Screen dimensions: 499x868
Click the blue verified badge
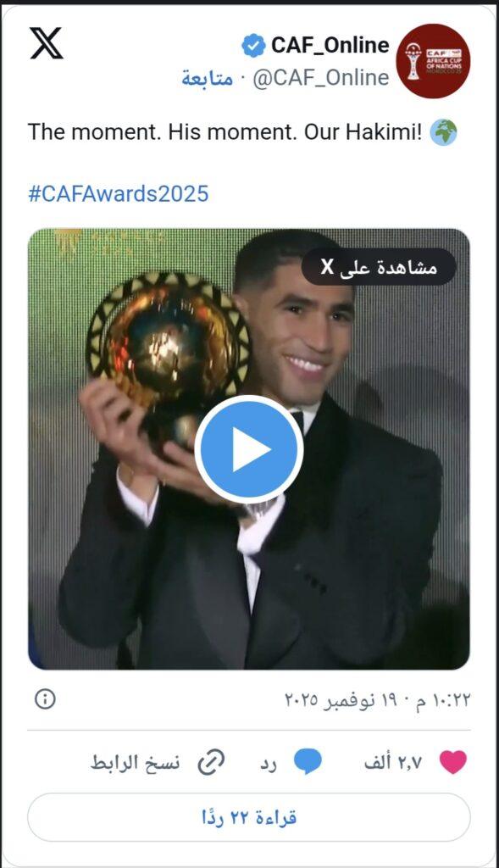[x=253, y=46]
